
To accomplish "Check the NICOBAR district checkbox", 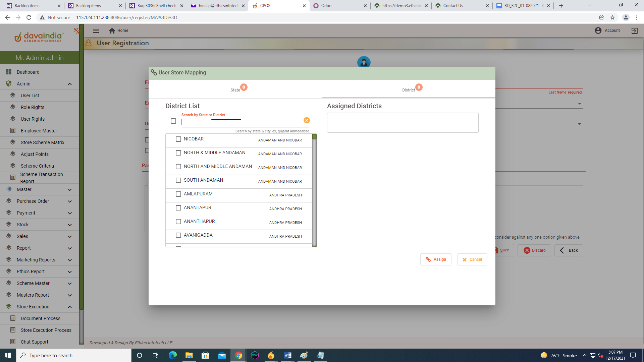I will 178,139.
